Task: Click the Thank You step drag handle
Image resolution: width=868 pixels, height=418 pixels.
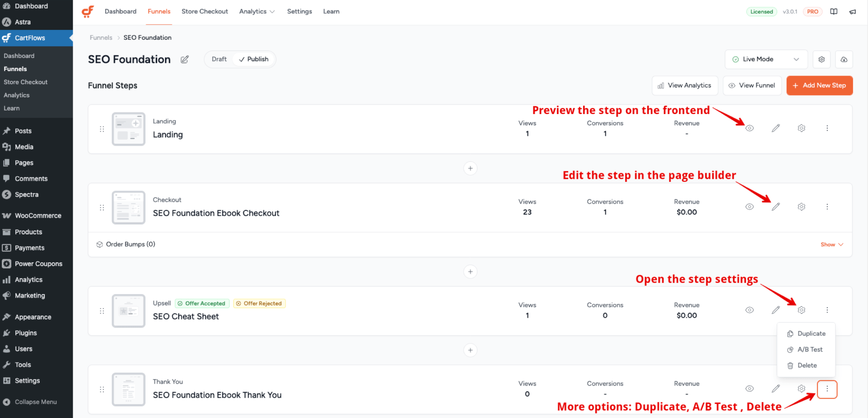Action: tap(102, 389)
